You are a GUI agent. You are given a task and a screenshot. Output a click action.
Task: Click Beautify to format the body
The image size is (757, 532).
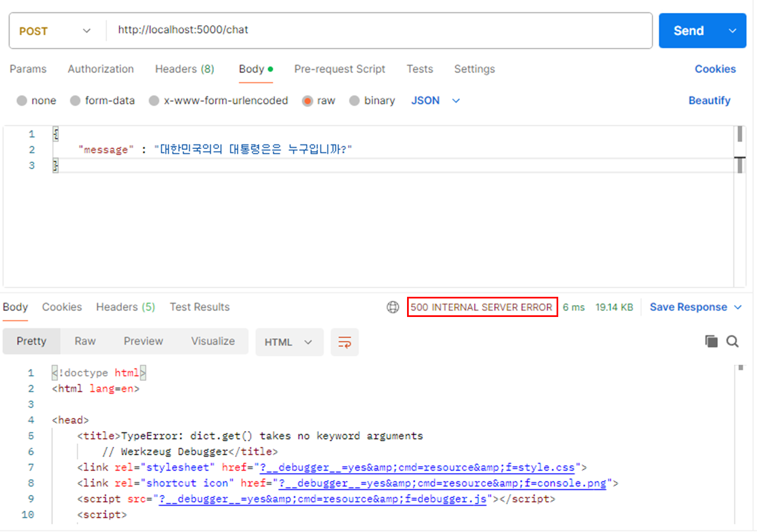709,101
